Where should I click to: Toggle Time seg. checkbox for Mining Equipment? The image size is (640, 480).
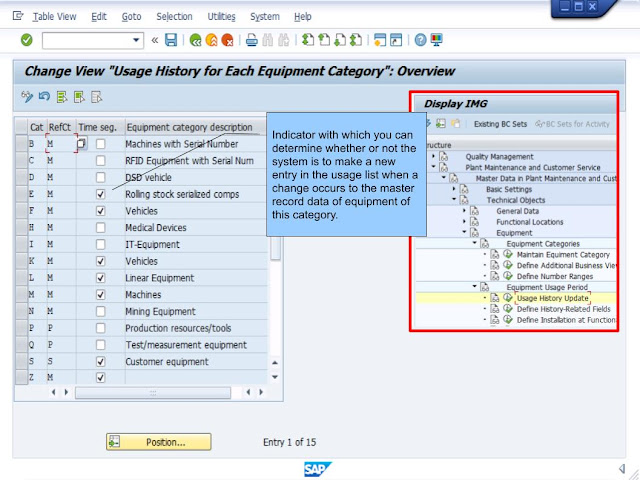(100, 311)
